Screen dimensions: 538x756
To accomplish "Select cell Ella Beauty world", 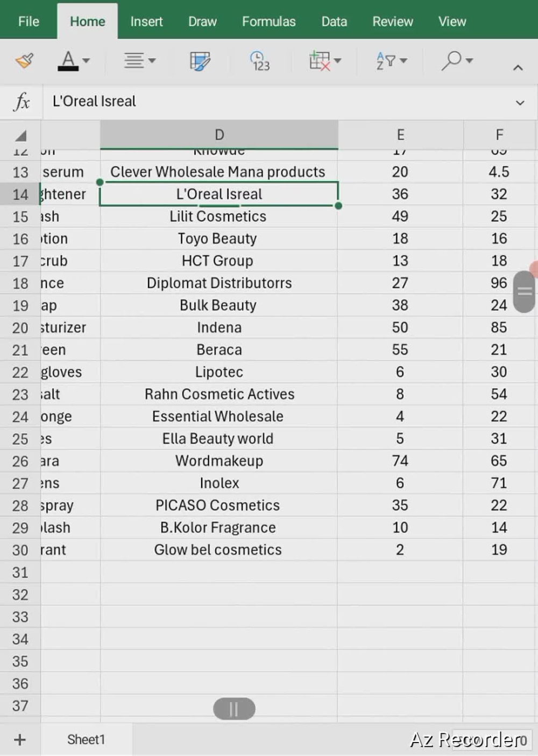I will pyautogui.click(x=218, y=439).
